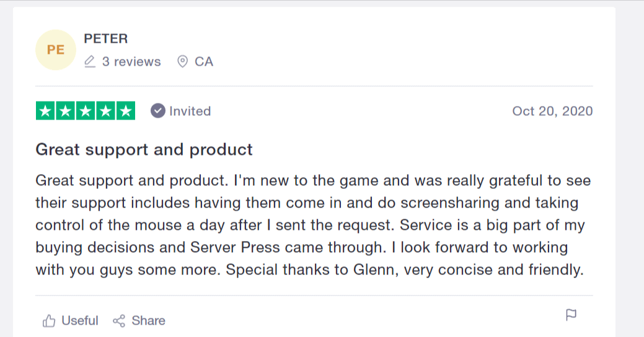The image size is (644, 337).
Task: Click the first green rating star
Action: coord(46,111)
